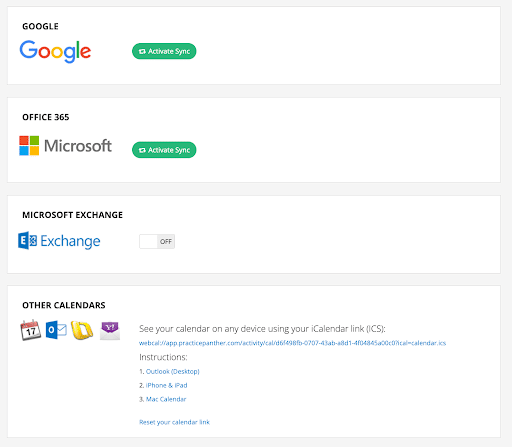Click sync arrows icon in Google Activate Sync
Image resolution: width=512 pixels, height=447 pixels.
(x=142, y=51)
